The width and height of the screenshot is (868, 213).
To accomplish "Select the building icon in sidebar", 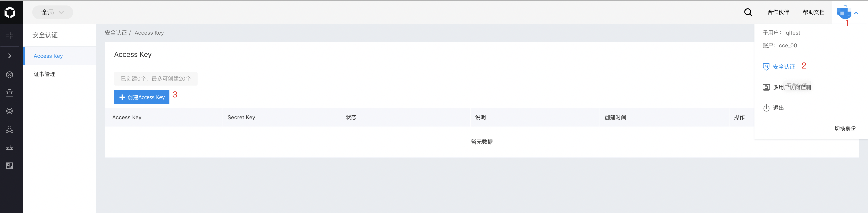I will (10, 93).
